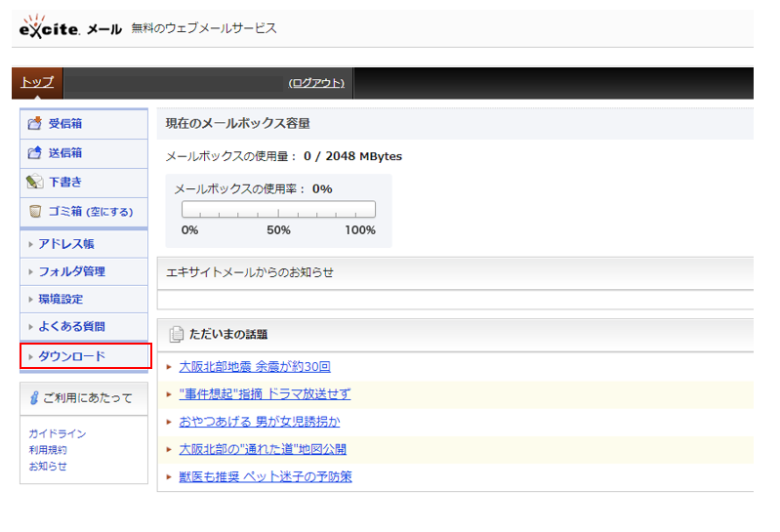Click the inbox icon beside 受信箱
The height and width of the screenshot is (532, 780).
pyautogui.click(x=35, y=123)
